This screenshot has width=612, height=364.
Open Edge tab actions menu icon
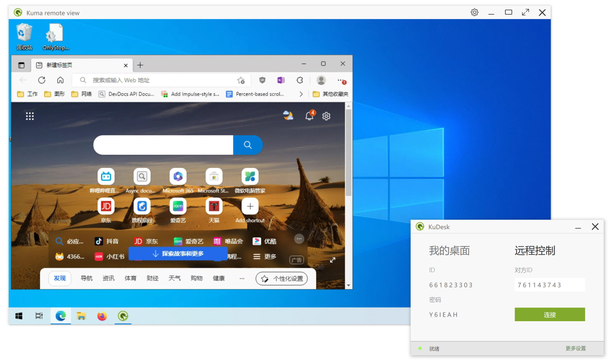tap(22, 65)
